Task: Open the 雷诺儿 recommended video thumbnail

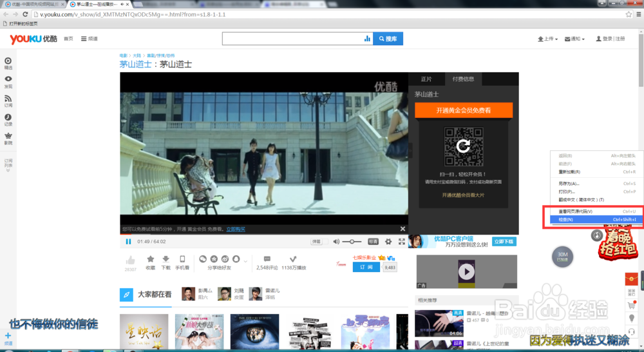Action: click(439, 323)
